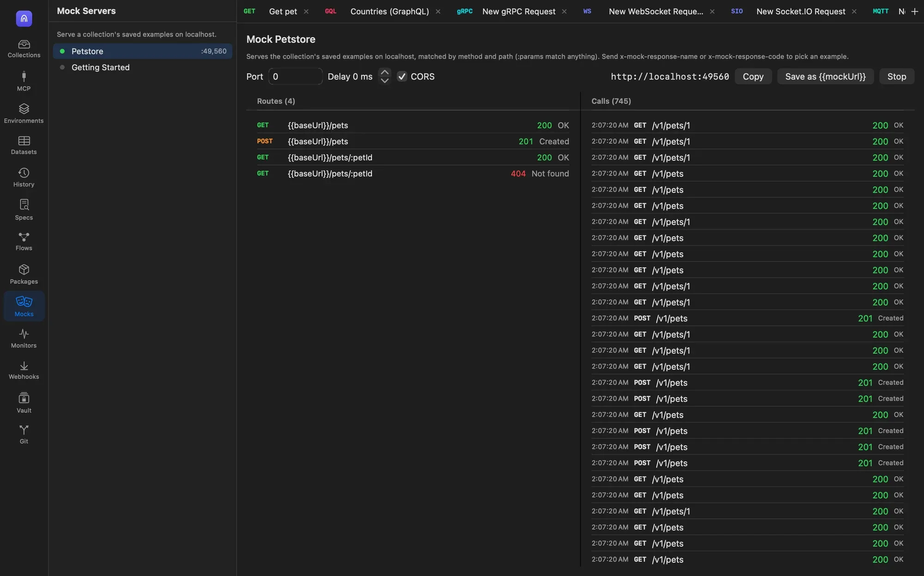
Task: Open the MCP sidebar panel
Action: click(24, 81)
